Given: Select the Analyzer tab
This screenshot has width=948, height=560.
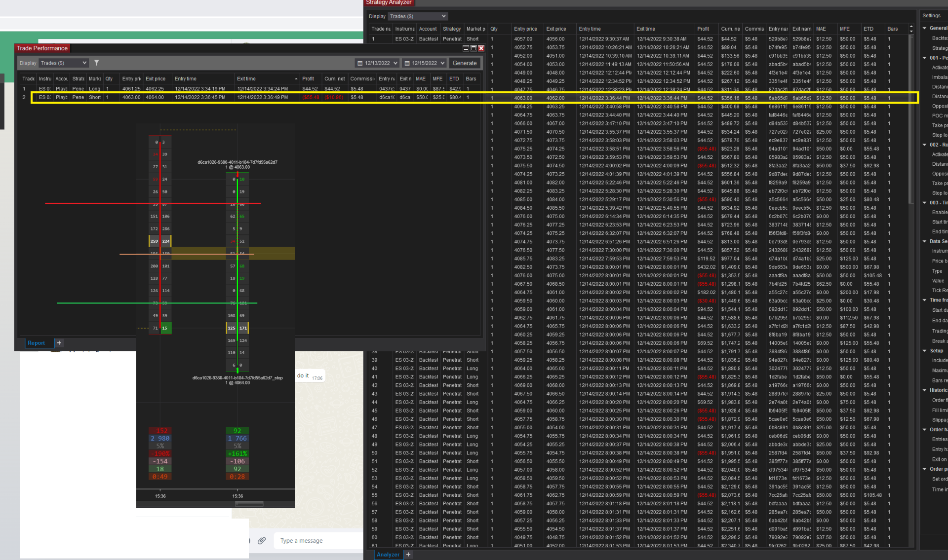Looking at the screenshot, I should click(x=388, y=555).
